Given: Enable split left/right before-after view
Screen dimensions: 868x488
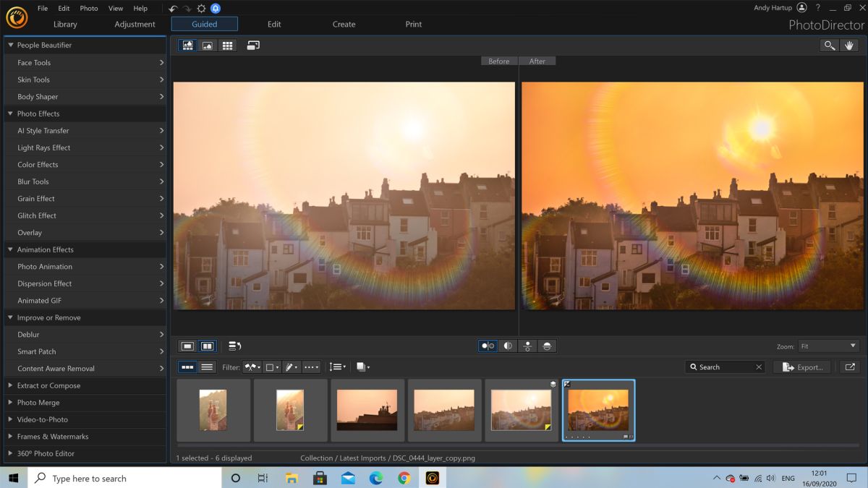Looking at the screenshot, I should [508, 346].
